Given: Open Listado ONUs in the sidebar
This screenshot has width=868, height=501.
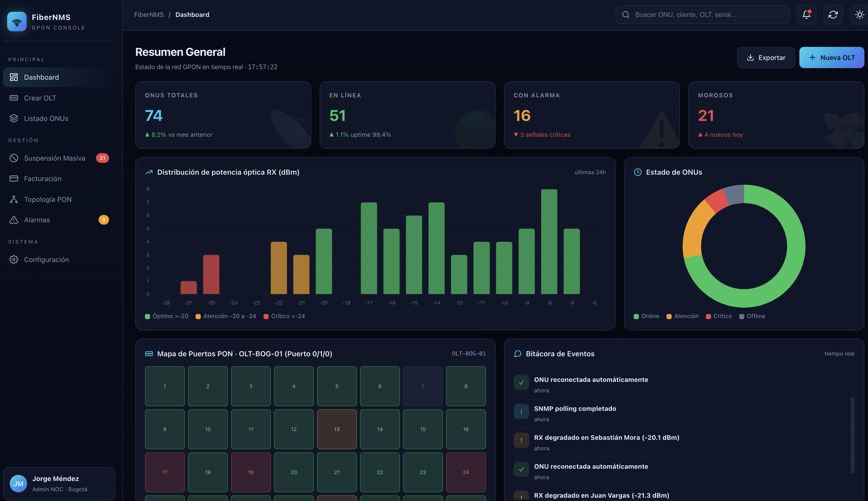Looking at the screenshot, I should coord(59,118).
